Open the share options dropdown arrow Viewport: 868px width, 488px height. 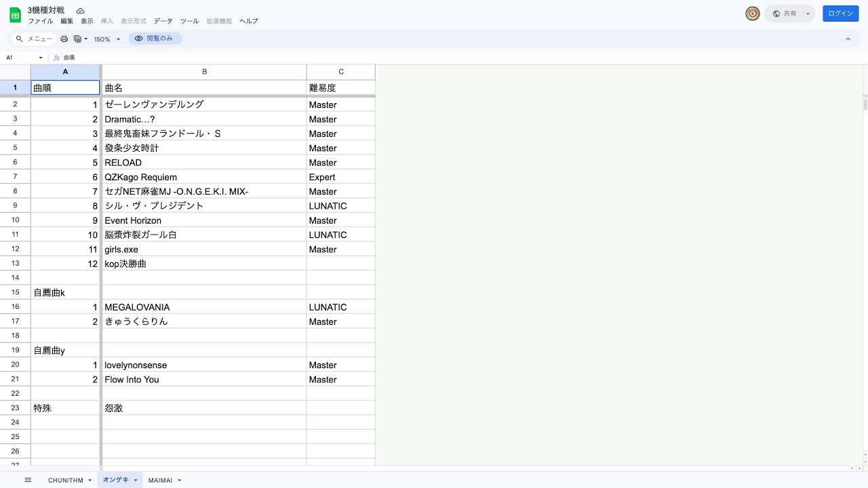808,14
